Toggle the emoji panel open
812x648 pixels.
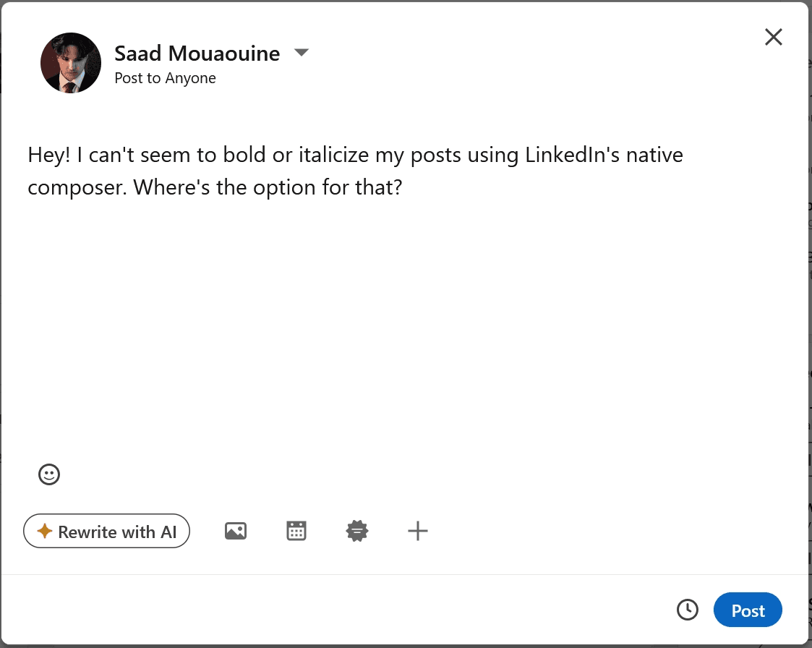pyautogui.click(x=49, y=475)
